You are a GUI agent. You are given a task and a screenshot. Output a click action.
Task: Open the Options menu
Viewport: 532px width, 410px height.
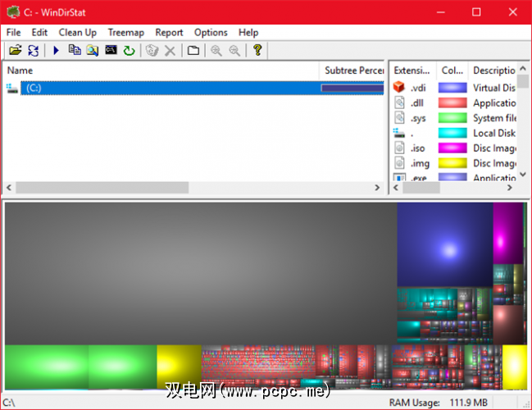click(x=211, y=33)
